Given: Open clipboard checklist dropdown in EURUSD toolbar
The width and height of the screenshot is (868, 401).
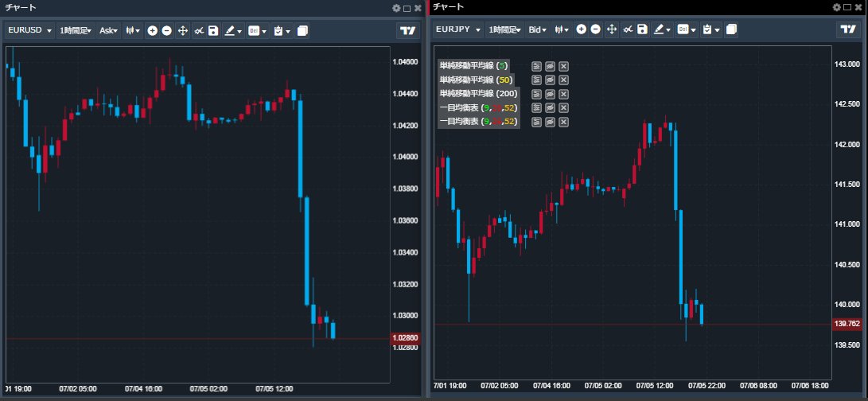Looking at the screenshot, I should 282,31.
